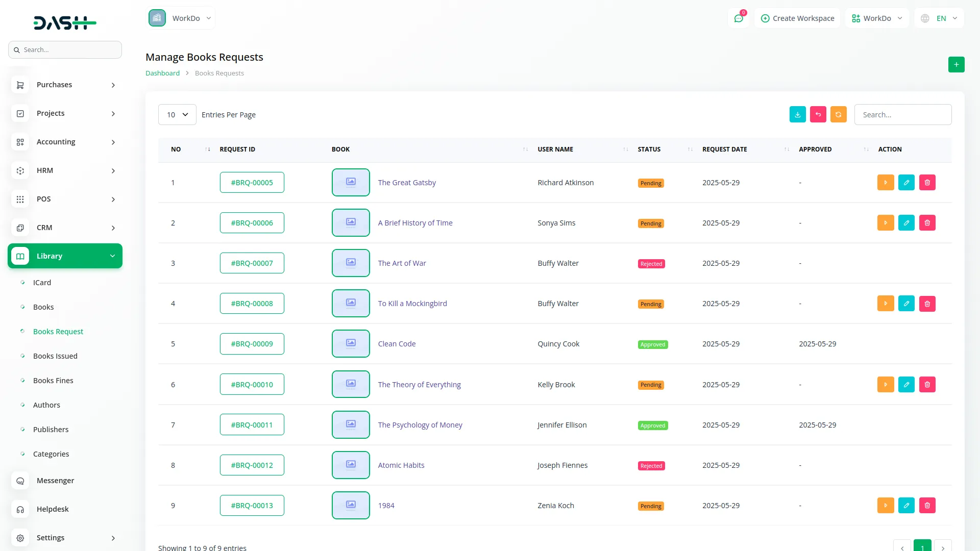Image resolution: width=980 pixels, height=551 pixels.
Task: Click the Dashboard breadcrumb link
Action: (x=162, y=73)
